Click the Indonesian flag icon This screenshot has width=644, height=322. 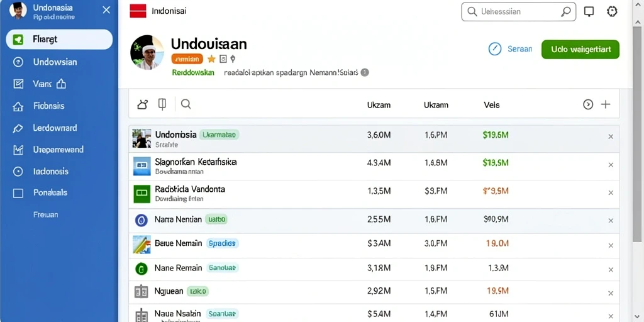click(x=138, y=11)
